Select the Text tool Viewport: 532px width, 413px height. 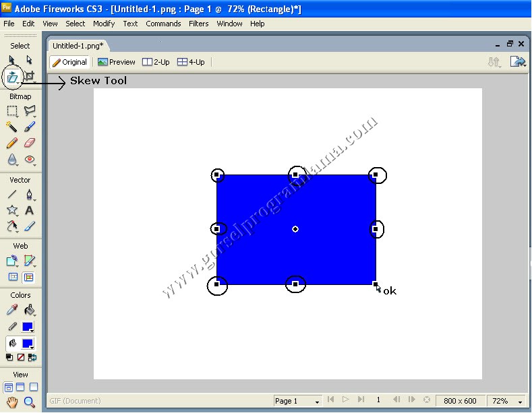[x=29, y=210]
